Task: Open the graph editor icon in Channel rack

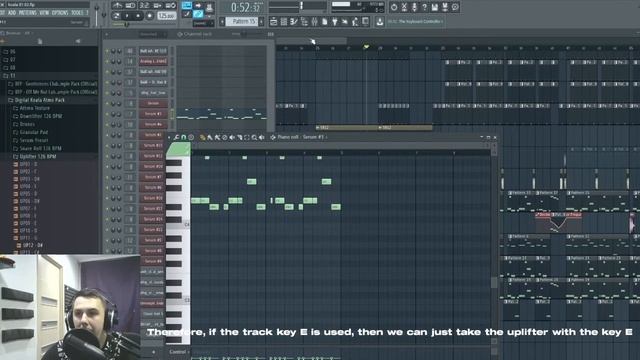Action: 271,35
